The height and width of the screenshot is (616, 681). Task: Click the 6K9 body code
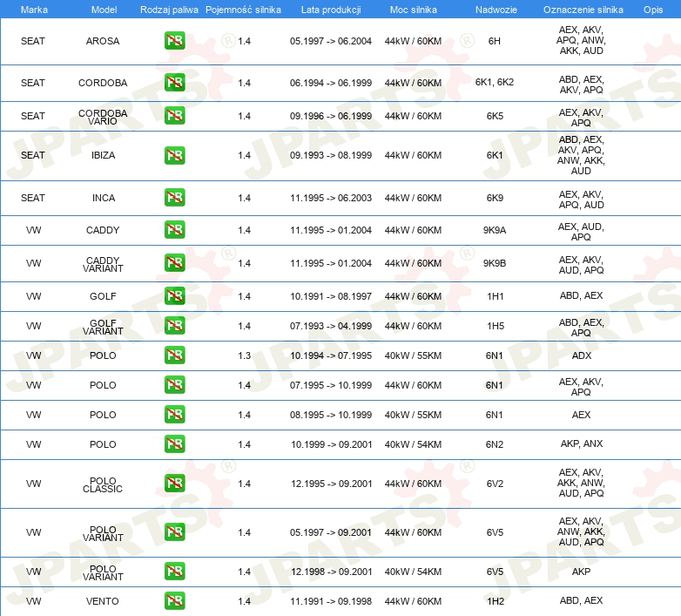pyautogui.click(x=495, y=198)
